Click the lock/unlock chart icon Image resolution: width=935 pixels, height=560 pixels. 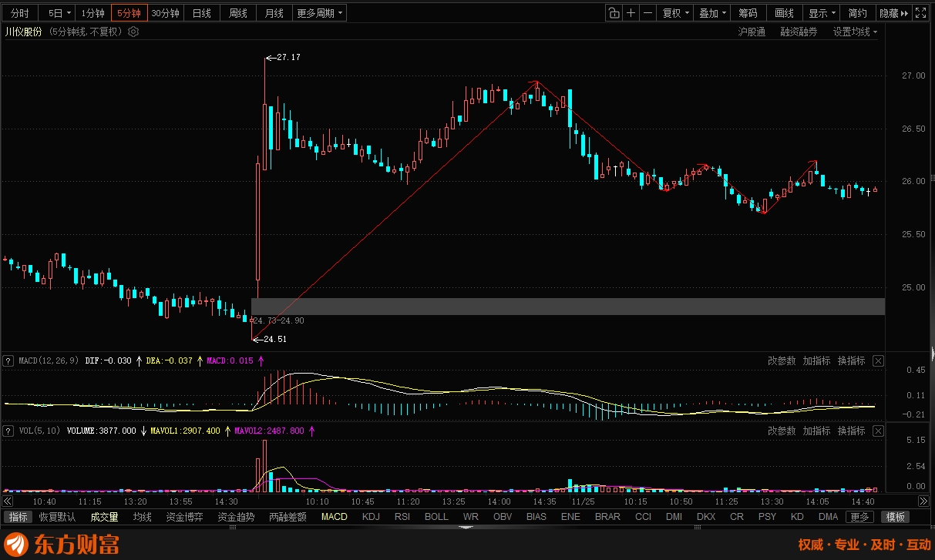(x=614, y=13)
